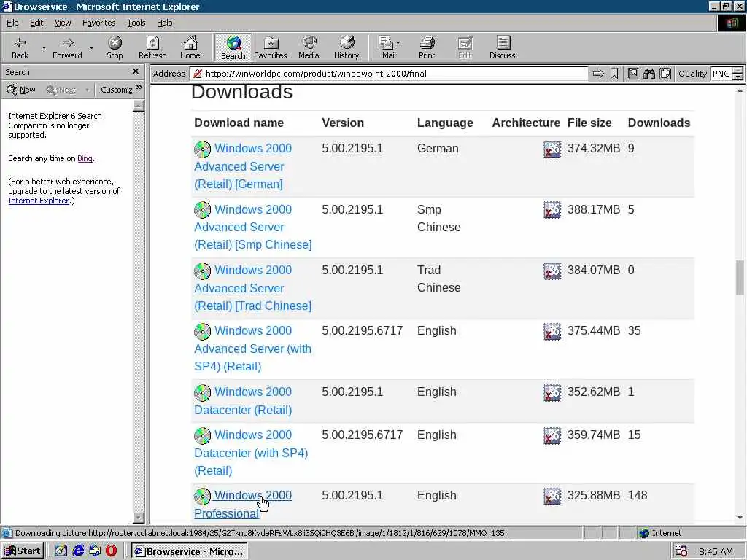Click the x86 icon in the 352.62MB row
The image size is (747, 560).
pos(552,393)
